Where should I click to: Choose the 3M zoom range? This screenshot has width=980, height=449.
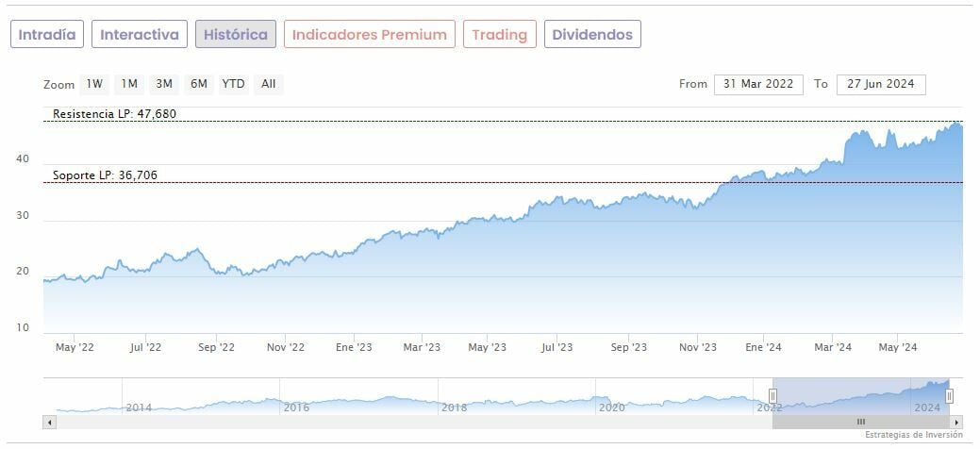(164, 84)
